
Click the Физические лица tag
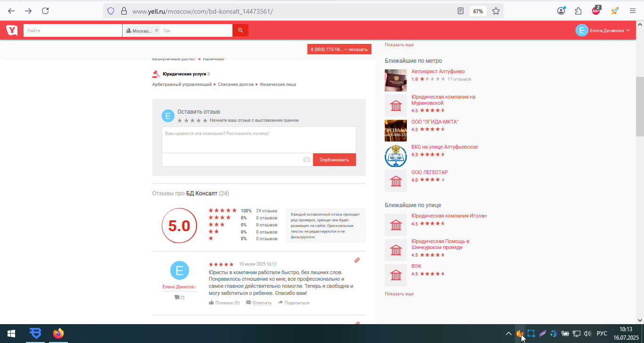coord(278,84)
